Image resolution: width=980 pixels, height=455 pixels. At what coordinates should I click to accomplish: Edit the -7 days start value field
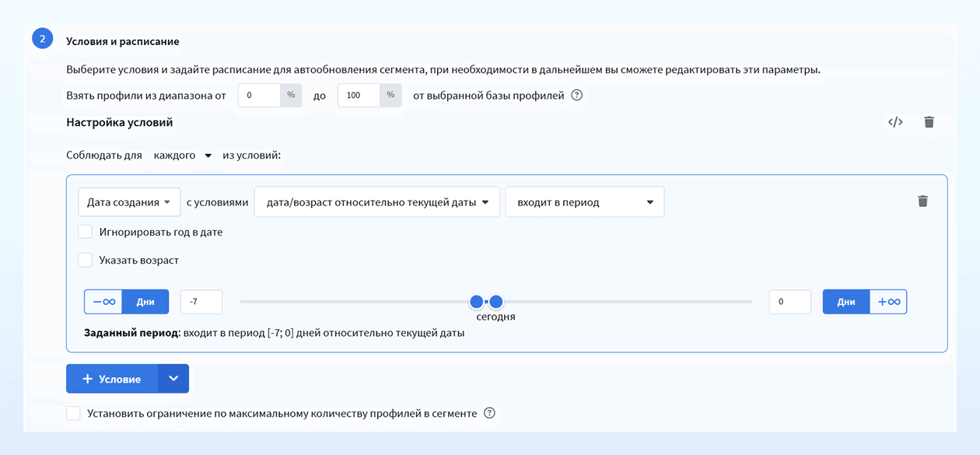(201, 302)
